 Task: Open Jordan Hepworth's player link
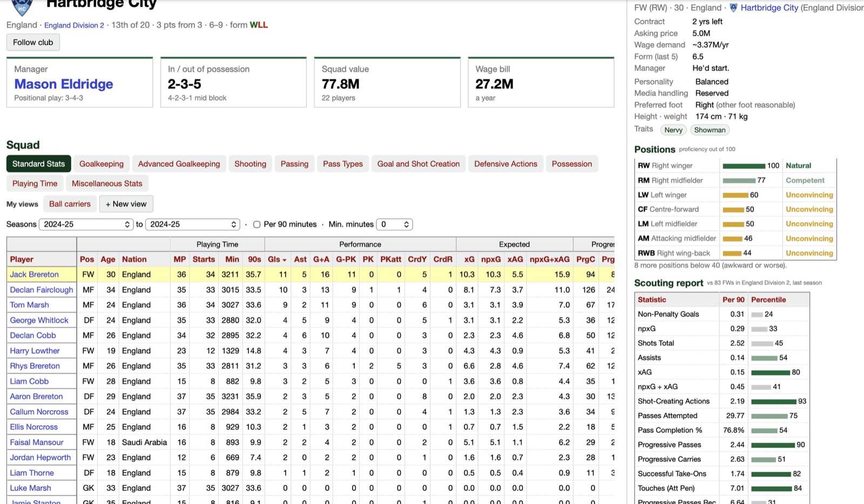(x=40, y=458)
